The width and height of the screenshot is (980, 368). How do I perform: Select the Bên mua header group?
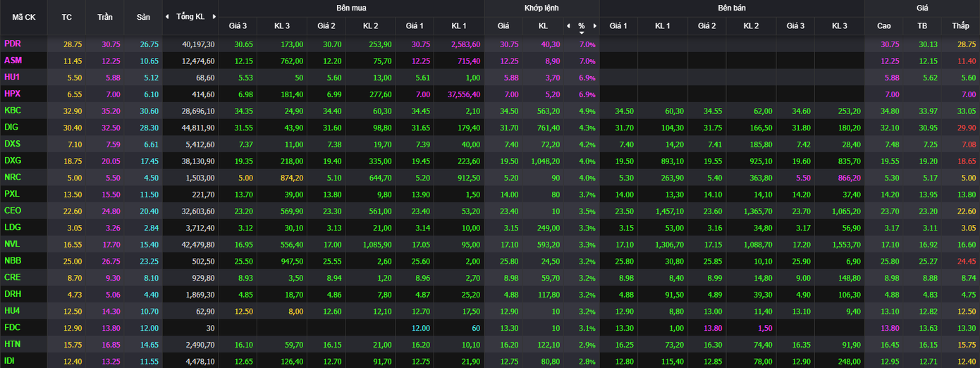[350, 8]
